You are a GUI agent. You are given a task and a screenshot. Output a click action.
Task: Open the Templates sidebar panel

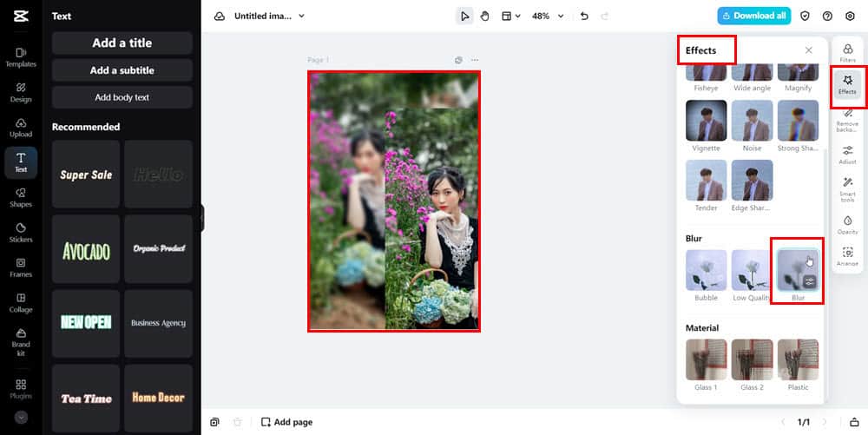(x=21, y=57)
